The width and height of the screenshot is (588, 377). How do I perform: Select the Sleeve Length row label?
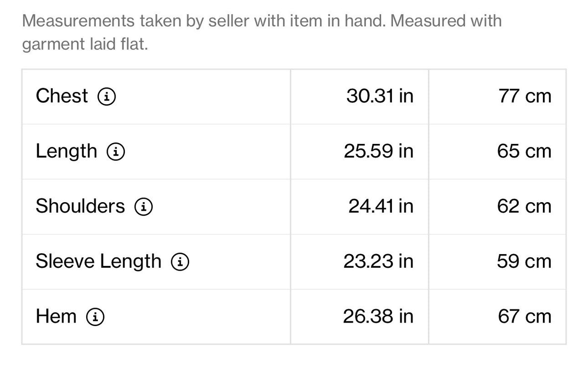(98, 262)
